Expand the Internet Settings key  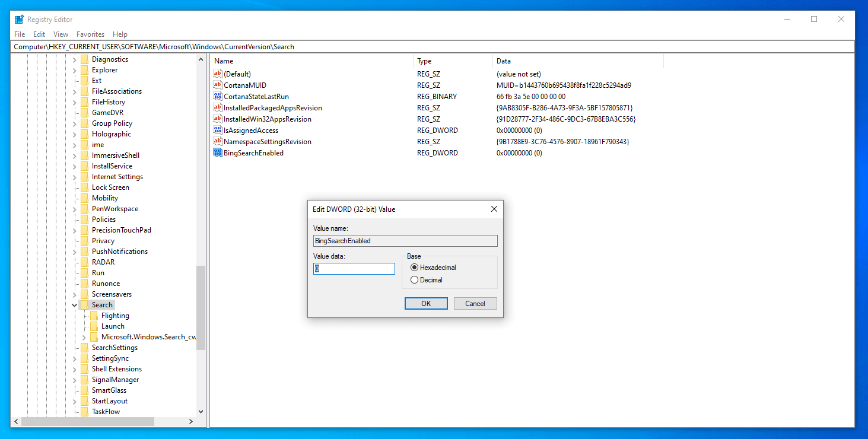point(75,177)
